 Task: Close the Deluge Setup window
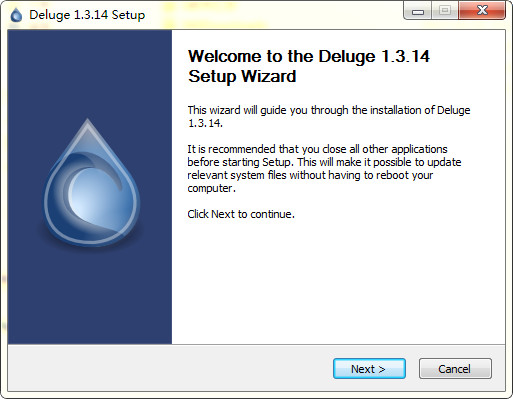[482, 10]
